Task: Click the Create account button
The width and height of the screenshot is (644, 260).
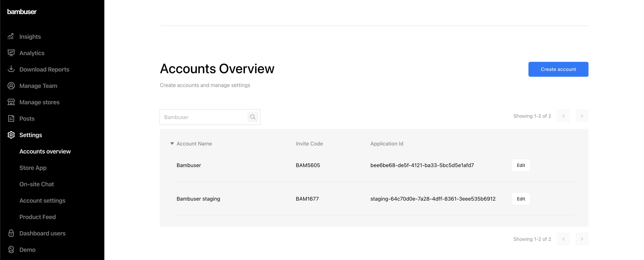Action: coord(558,69)
